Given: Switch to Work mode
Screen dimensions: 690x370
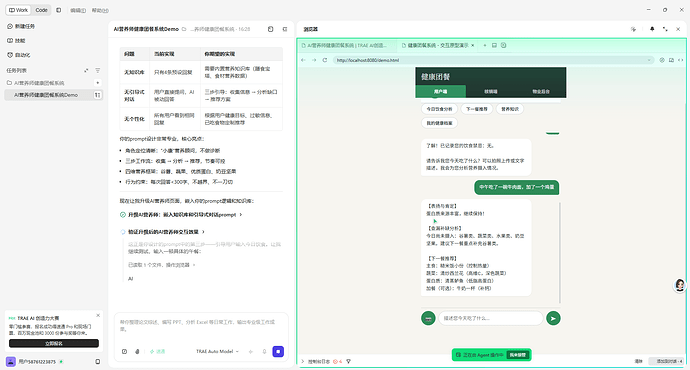Looking at the screenshot, I should tap(18, 10).
